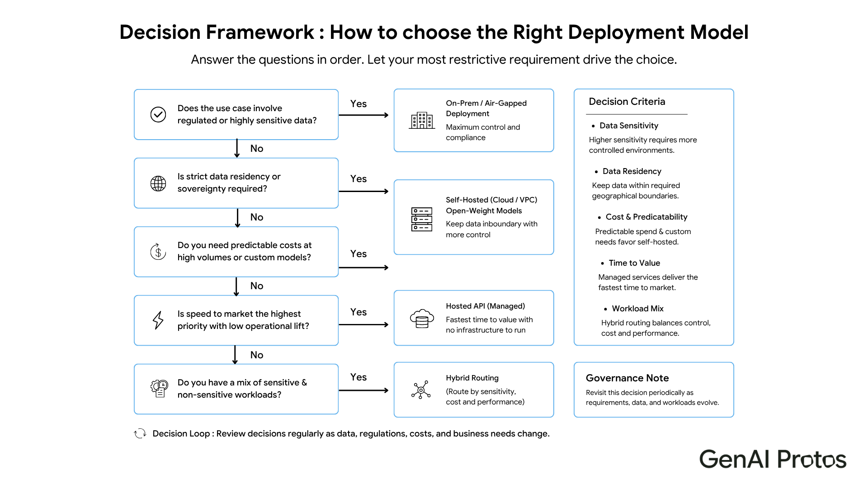Viewport: 868px width, 488px height.
Task: Click the lightning bolt speed icon
Action: click(158, 320)
